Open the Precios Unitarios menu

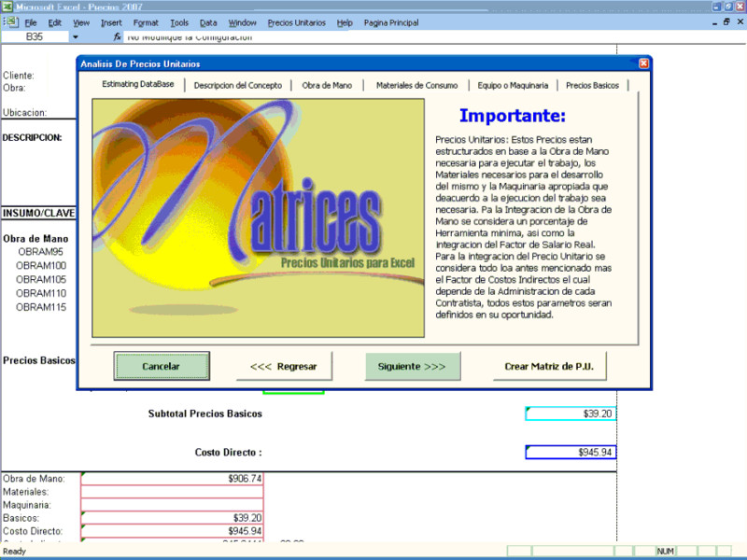(x=296, y=22)
